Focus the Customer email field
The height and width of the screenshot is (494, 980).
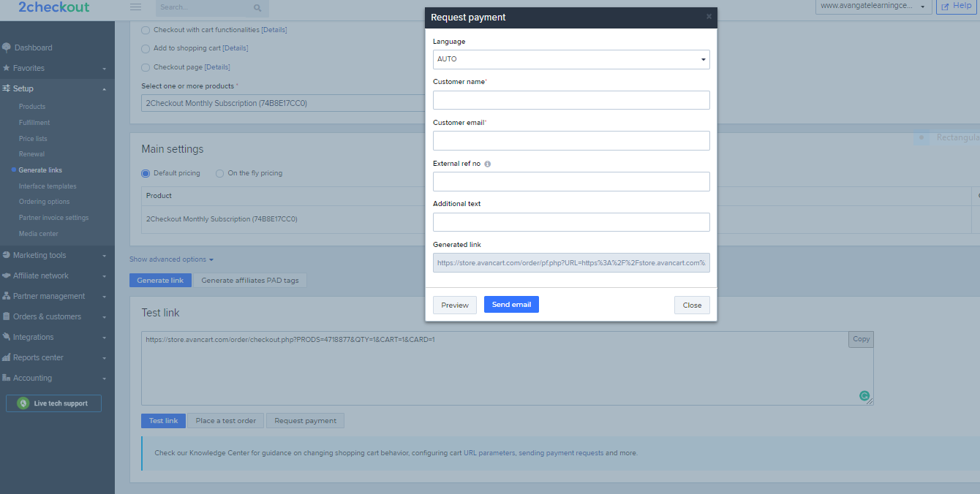[x=571, y=140]
